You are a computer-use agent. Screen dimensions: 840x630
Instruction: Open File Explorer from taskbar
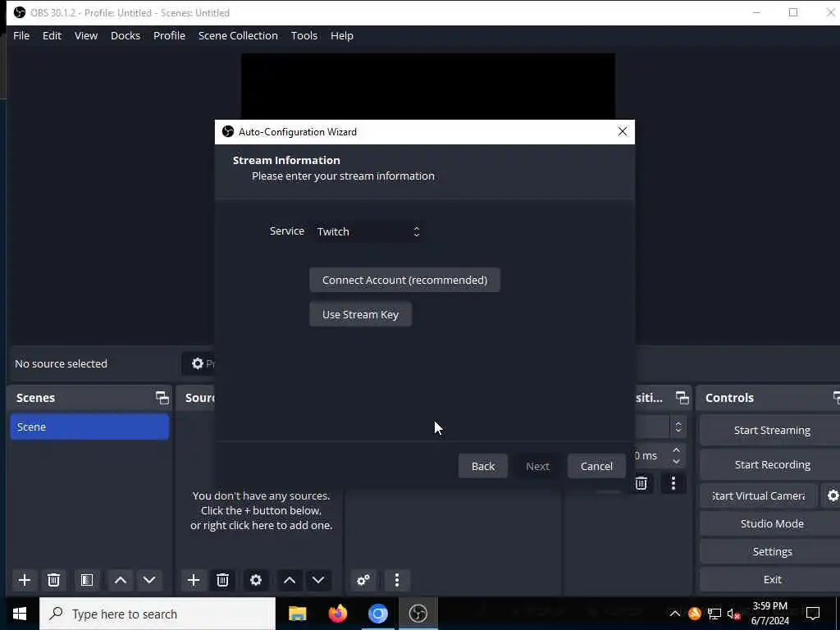pyautogui.click(x=297, y=614)
